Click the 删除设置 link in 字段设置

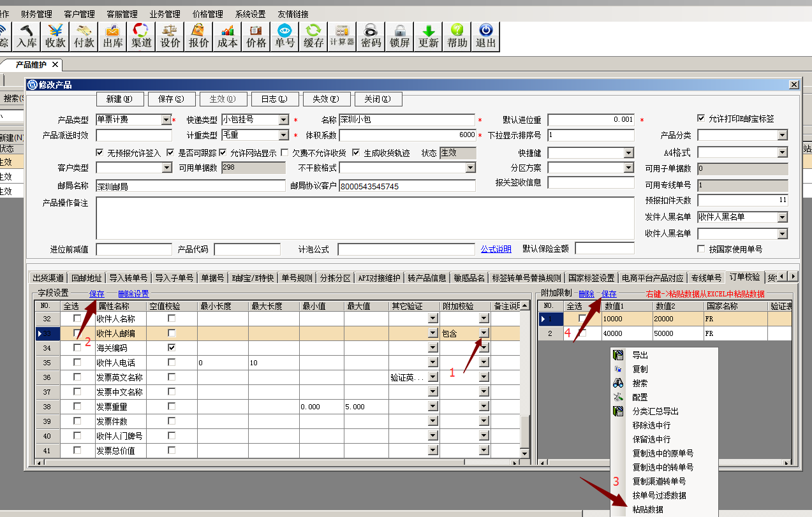click(x=133, y=294)
